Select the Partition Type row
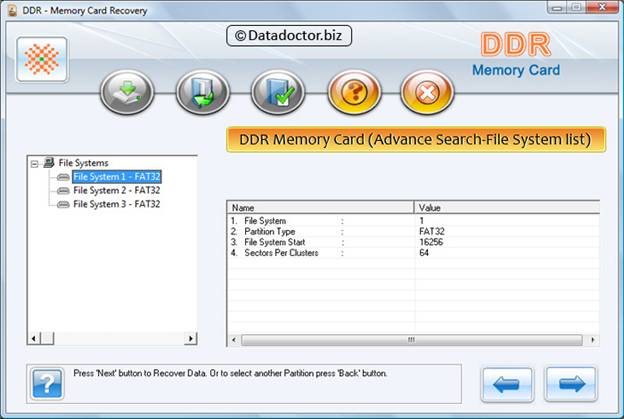 413,231
